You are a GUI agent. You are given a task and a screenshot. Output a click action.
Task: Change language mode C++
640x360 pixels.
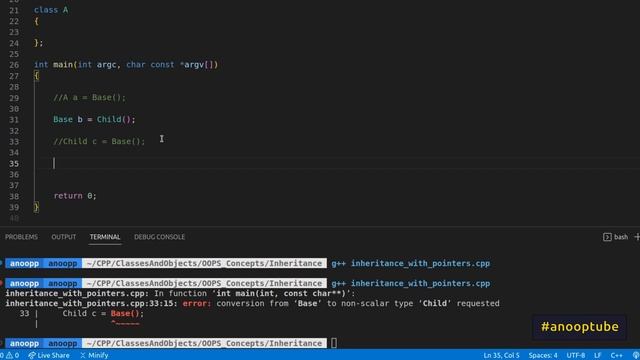616,355
